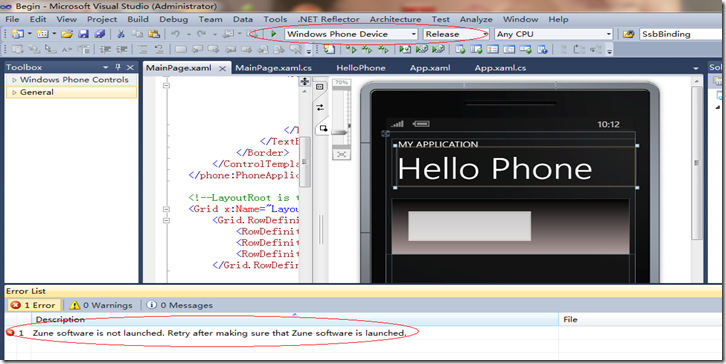Close the MainPage.xaml tab
This screenshot has height=364, width=726.
point(223,69)
